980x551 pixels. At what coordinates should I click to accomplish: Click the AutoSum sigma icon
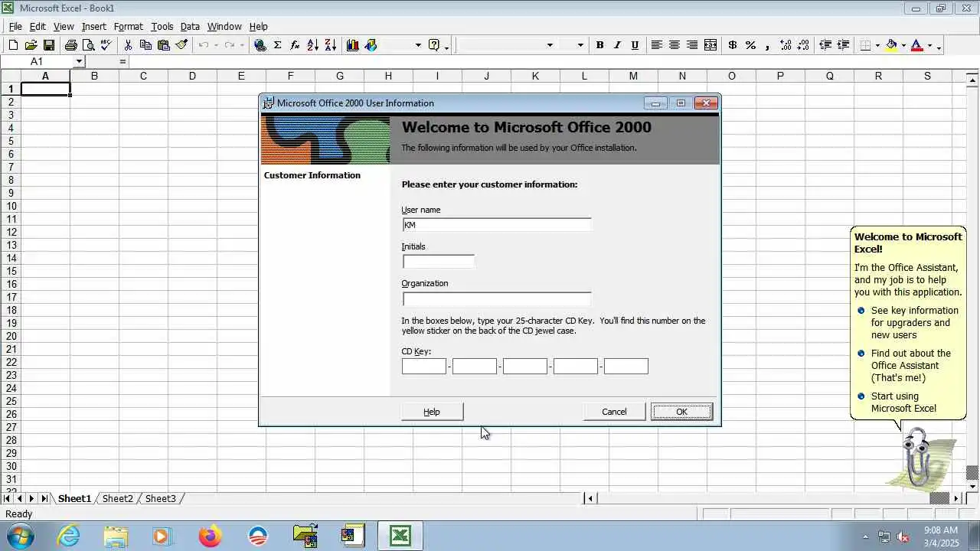278,45
